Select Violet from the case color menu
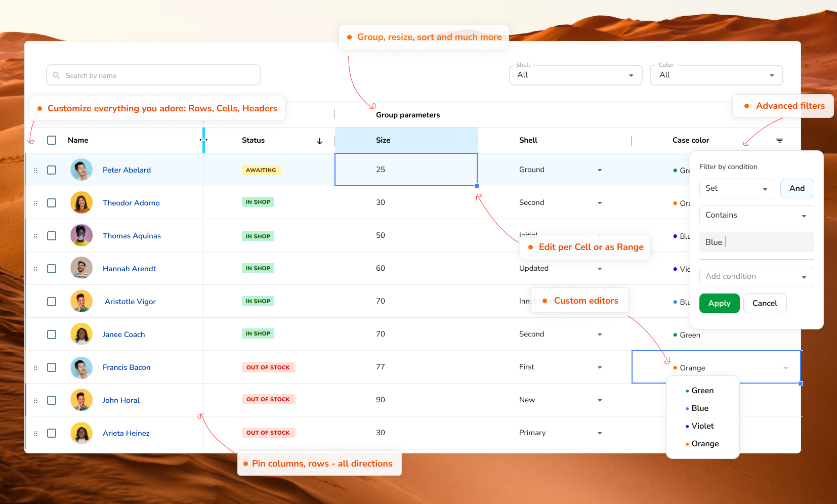 [x=702, y=426]
